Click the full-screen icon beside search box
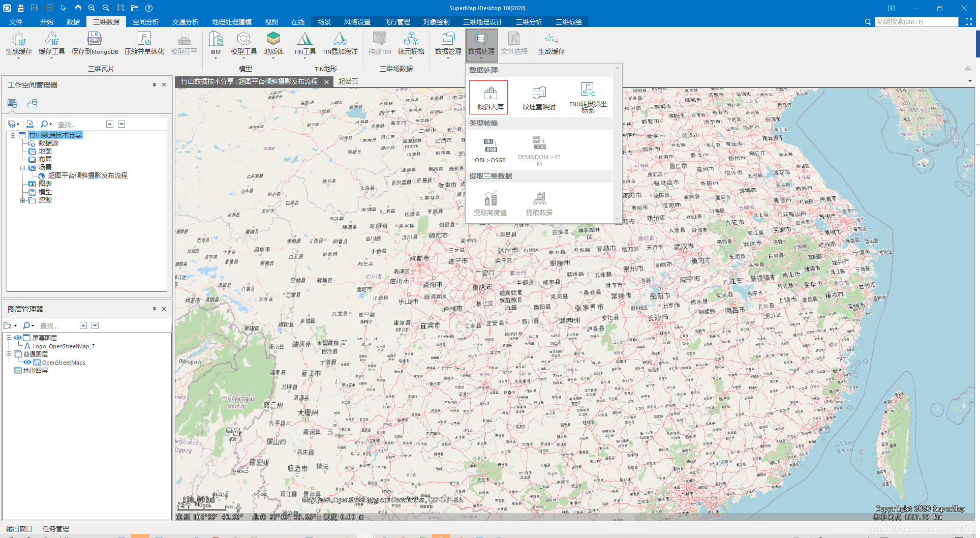 [969, 22]
